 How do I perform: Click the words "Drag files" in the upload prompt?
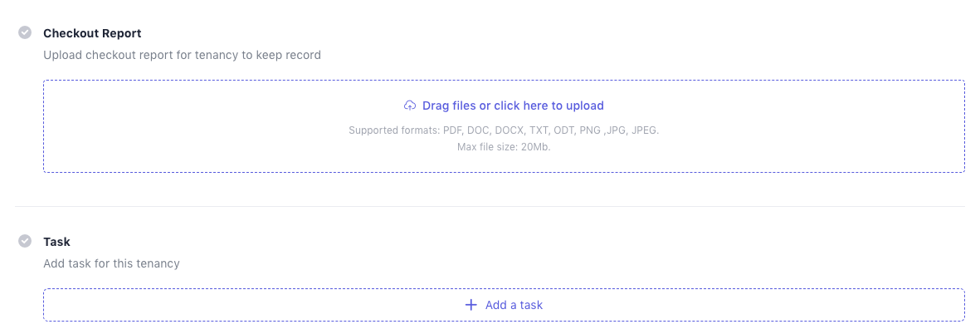449,106
